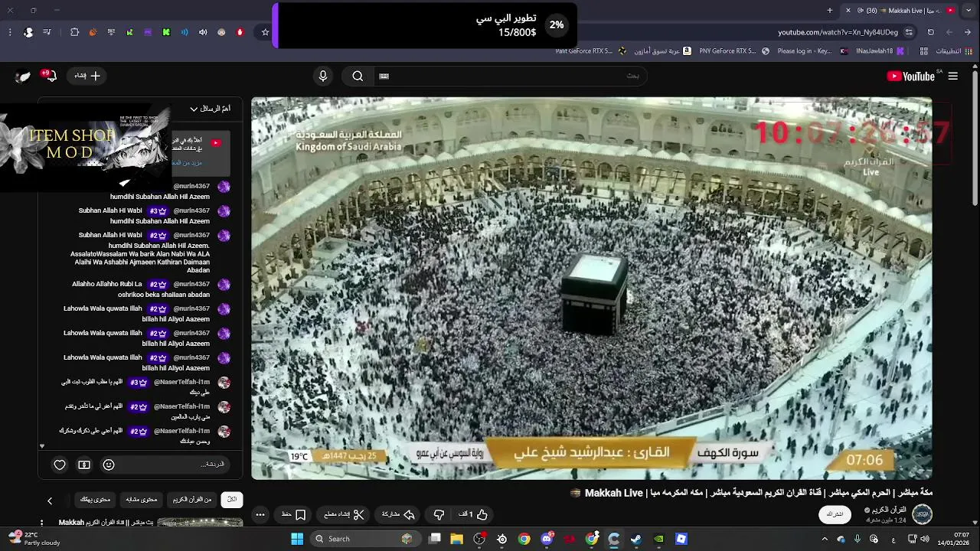Jump to latest chat with the down arrow
Viewport: 980px width, 551px height.
(x=42, y=445)
